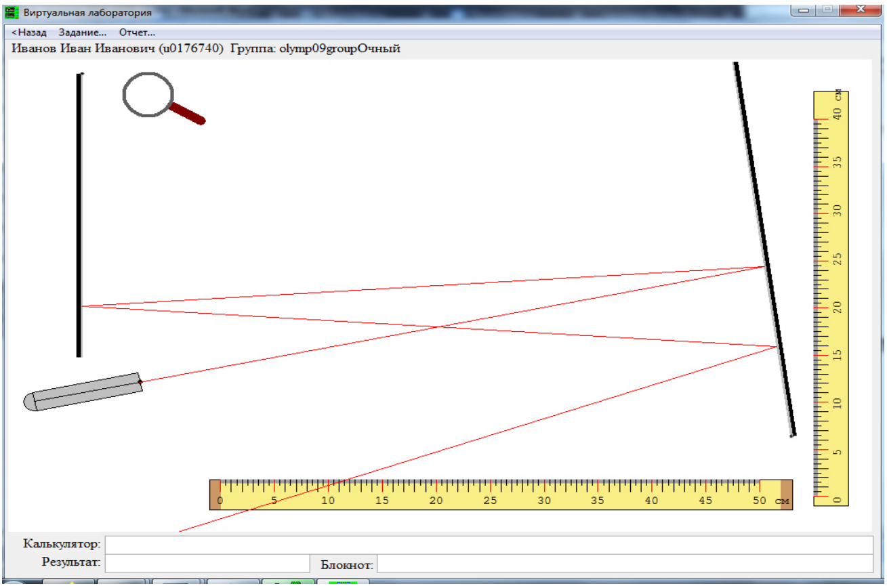Select the horizontal yellow ruler
The height and width of the screenshot is (588, 887).
pyautogui.click(x=501, y=495)
